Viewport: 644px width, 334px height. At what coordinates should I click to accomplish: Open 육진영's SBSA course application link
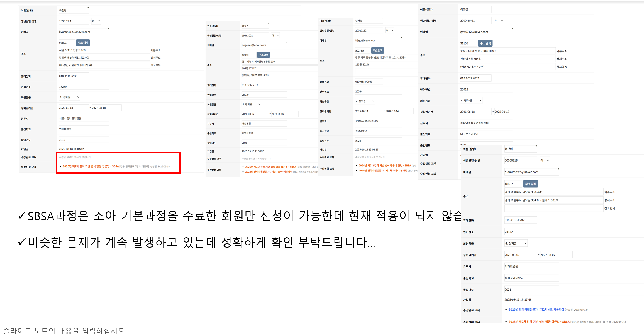tap(91, 166)
